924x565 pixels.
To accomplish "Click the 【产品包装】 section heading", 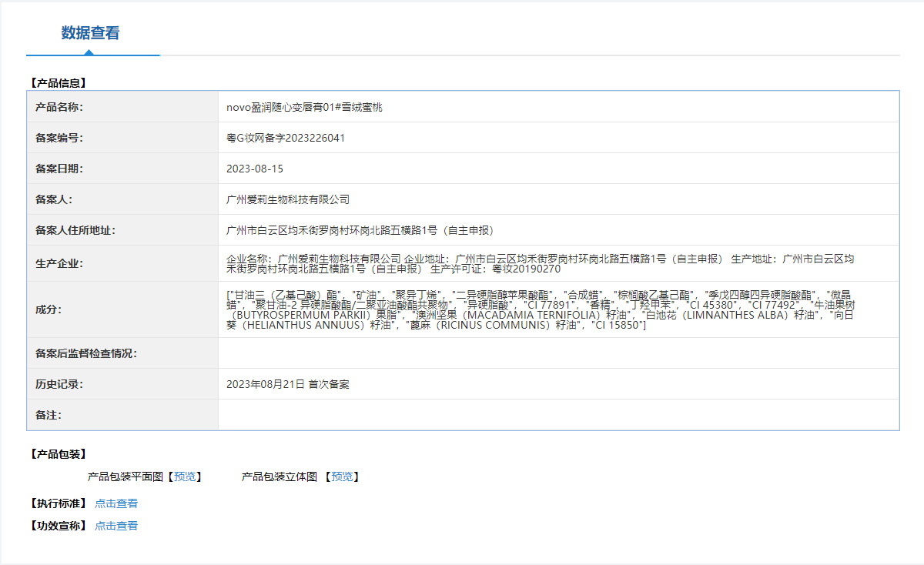I will (58, 454).
